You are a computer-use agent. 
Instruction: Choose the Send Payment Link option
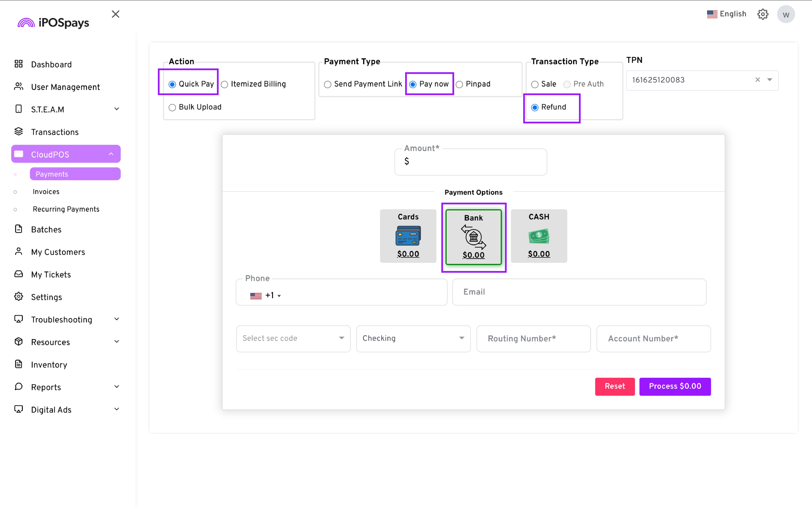point(328,84)
